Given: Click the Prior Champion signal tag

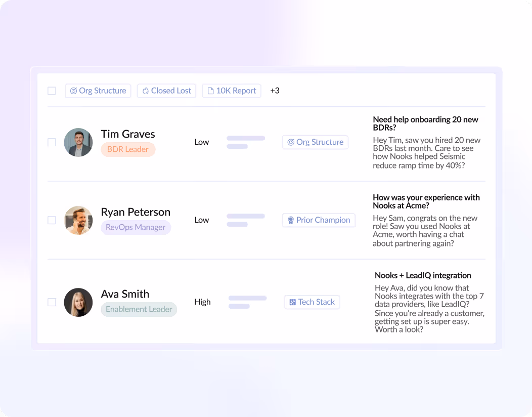Looking at the screenshot, I should (319, 220).
